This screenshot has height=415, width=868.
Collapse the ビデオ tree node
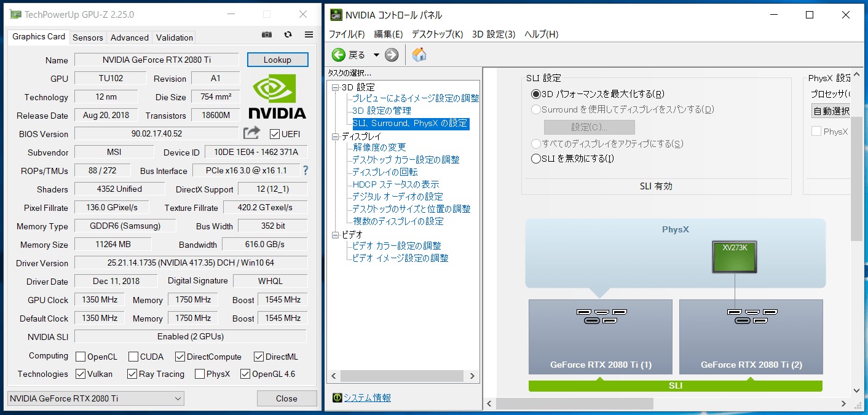click(335, 235)
